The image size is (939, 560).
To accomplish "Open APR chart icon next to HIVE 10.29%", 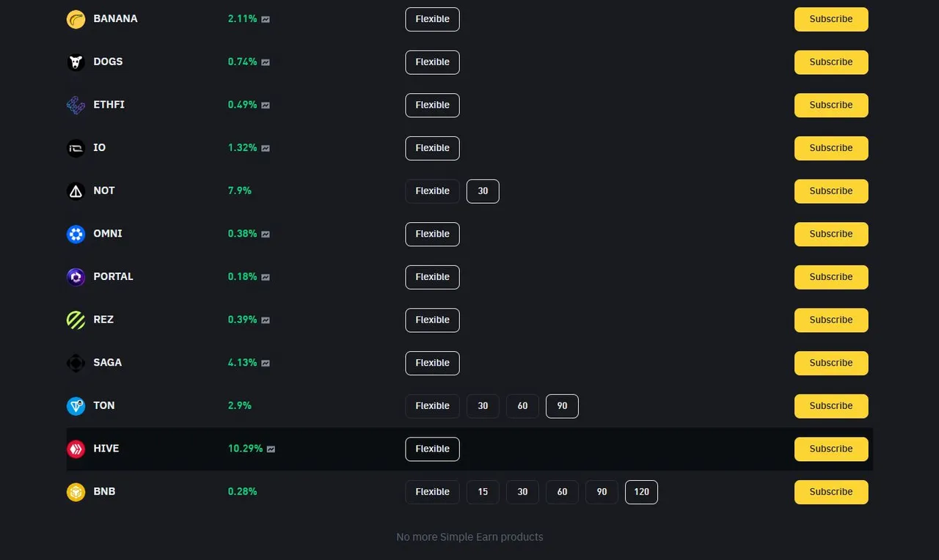I will (x=271, y=449).
